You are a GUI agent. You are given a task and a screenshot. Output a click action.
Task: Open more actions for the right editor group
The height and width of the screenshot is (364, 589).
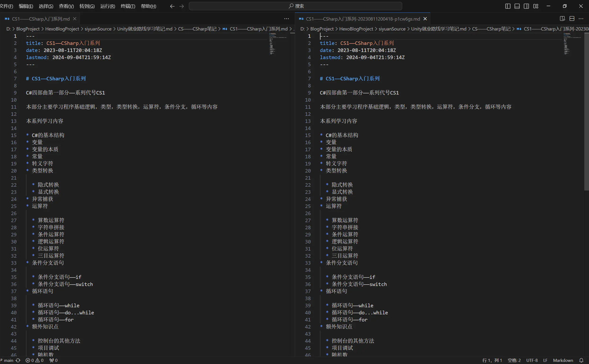pos(581,19)
